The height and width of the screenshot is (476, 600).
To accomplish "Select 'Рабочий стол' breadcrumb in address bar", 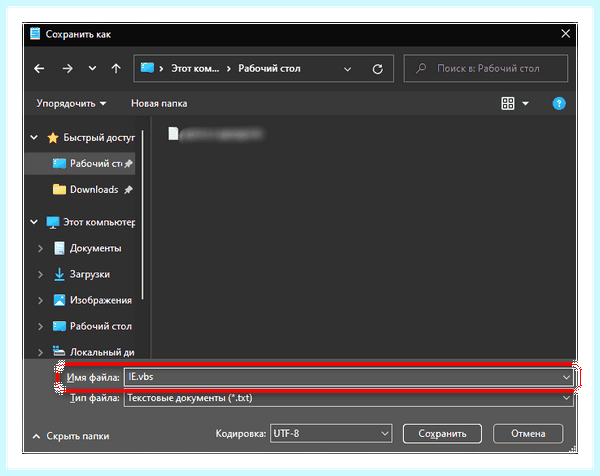I will [269, 68].
